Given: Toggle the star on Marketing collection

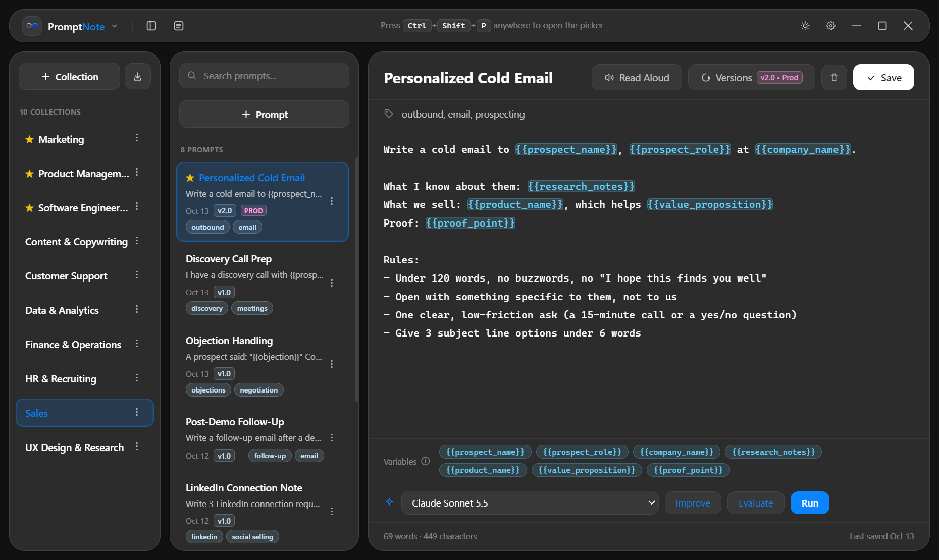Looking at the screenshot, I should (x=30, y=139).
